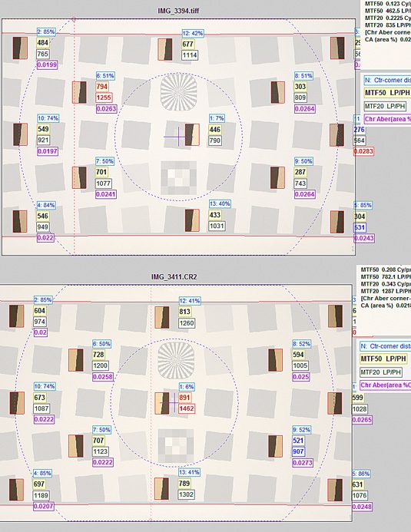
Task: Click the IMG_3394.tiff plot title
Action: pyautogui.click(x=178, y=11)
